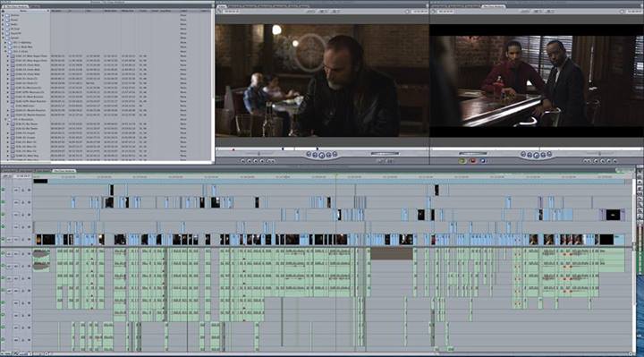Click the Play button in the Viewer
This screenshot has height=357, width=644.
point(322,155)
